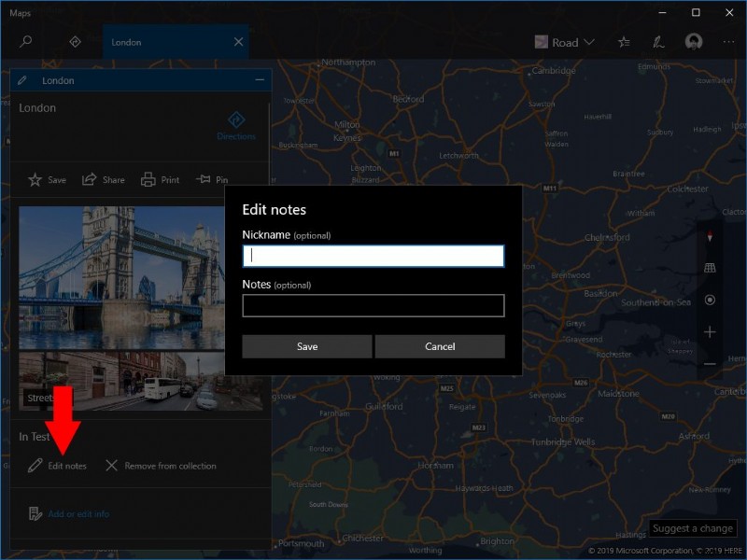747x560 pixels.
Task: Open the Road map style dropdown
Action: (565, 41)
